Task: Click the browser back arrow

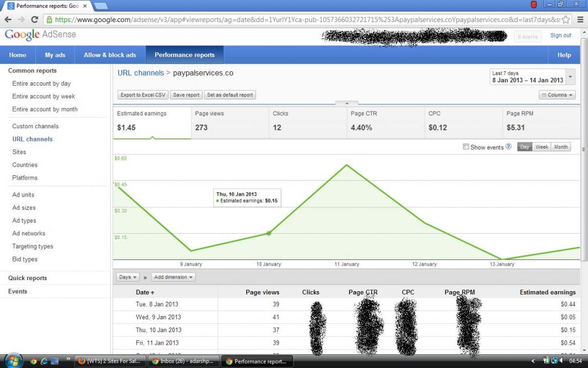Action: click(x=8, y=19)
